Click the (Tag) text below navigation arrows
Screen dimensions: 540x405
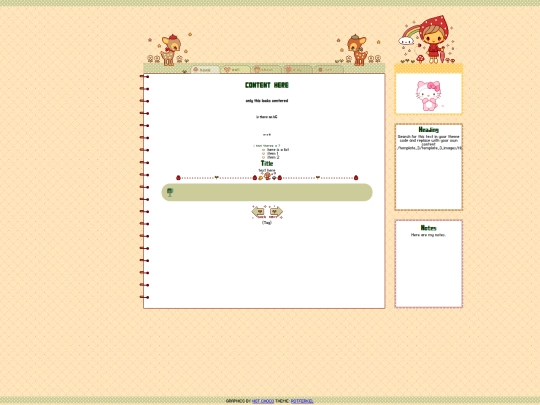tap(267, 222)
